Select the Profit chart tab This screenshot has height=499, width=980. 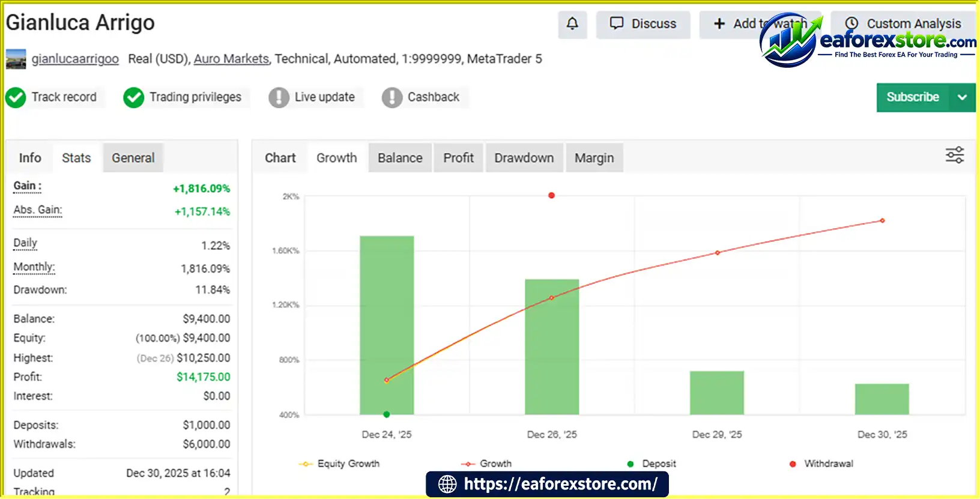pyautogui.click(x=459, y=158)
